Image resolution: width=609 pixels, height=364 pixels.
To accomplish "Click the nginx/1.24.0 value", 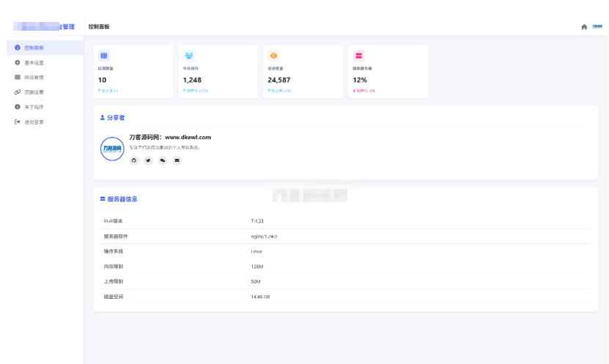I will tap(264, 237).
